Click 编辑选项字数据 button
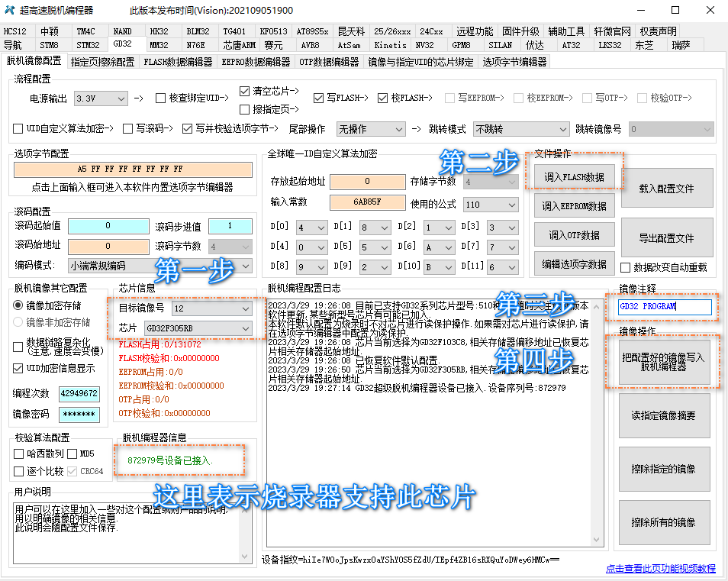 pos(575,264)
